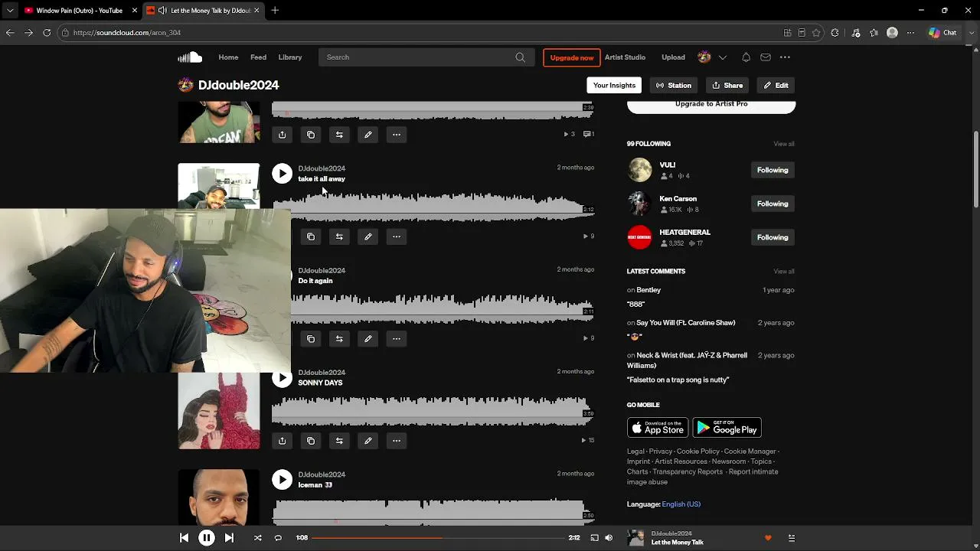Mute the Let the Money Talk tab
Viewport: 980px width, 551px height.
pyautogui.click(x=162, y=11)
